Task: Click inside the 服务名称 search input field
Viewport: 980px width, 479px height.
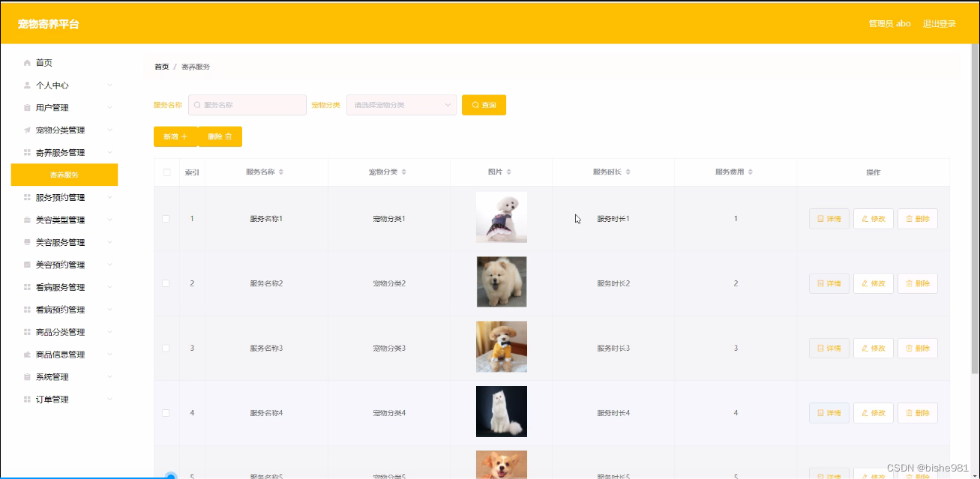Action: [247, 105]
